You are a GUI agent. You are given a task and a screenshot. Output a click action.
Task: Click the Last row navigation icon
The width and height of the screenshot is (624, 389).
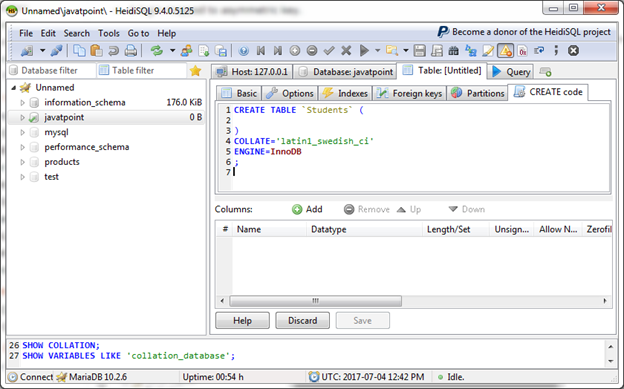[x=278, y=51]
